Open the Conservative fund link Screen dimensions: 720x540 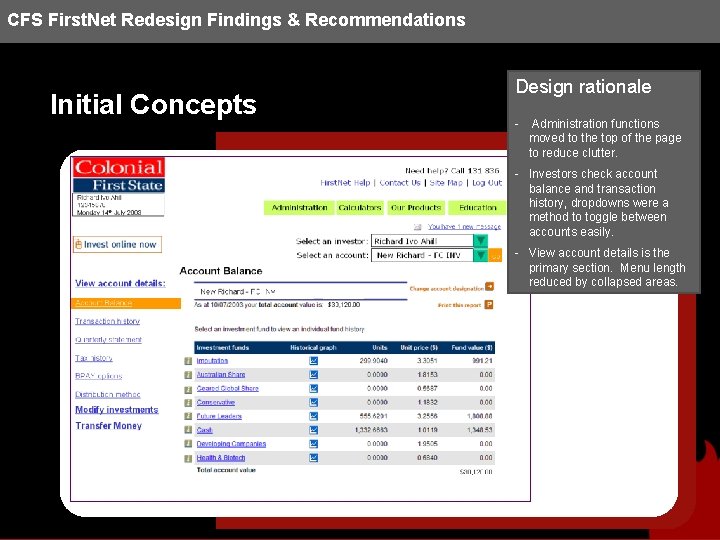tap(216, 402)
